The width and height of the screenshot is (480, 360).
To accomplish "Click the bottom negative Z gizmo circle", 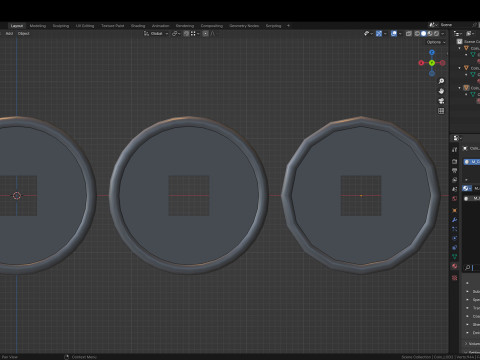I will coord(432,73).
